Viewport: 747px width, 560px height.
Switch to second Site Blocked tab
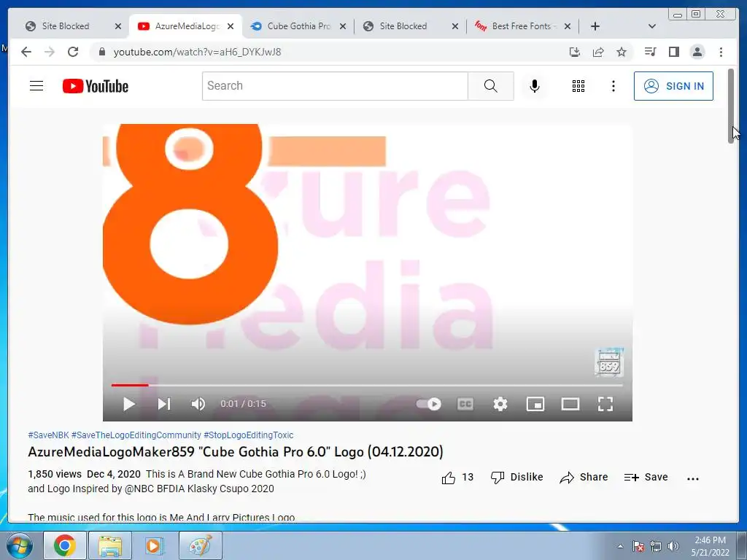(x=403, y=26)
